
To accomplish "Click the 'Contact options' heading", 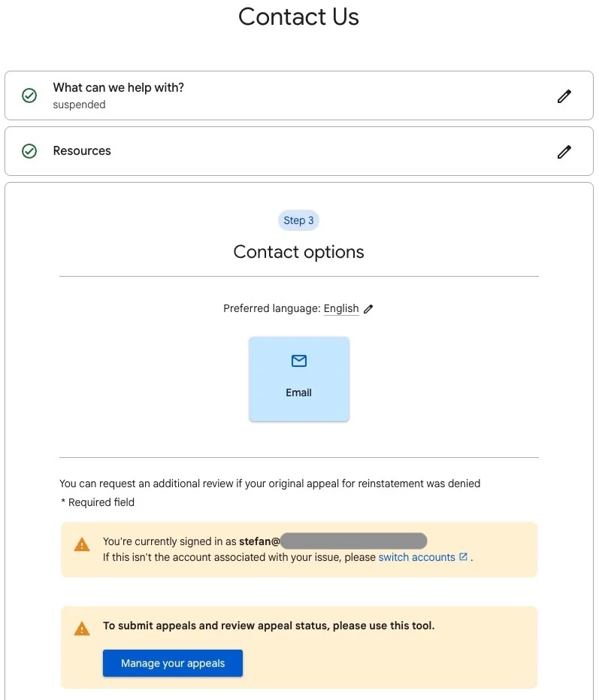I will [x=299, y=252].
